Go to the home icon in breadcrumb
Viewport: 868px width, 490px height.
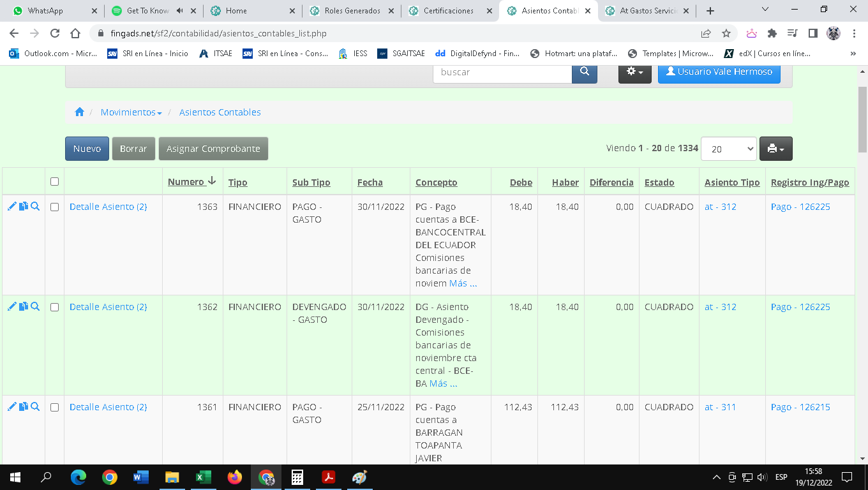tap(79, 112)
